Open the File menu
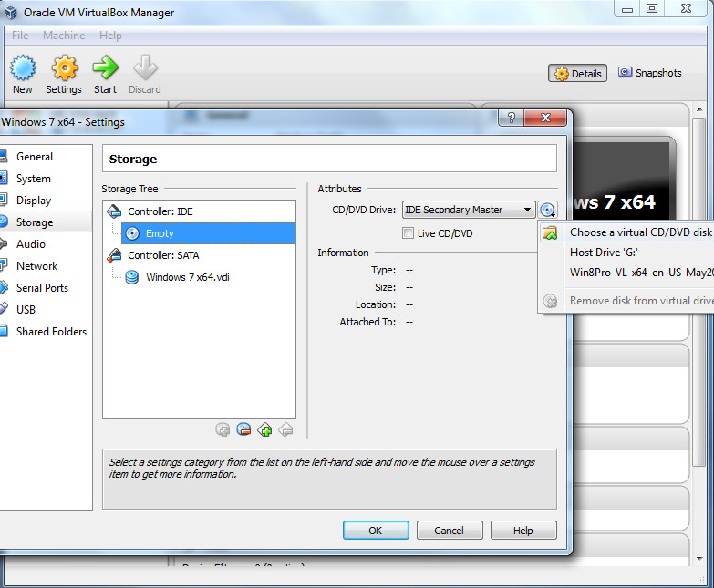The width and height of the screenshot is (714, 588). (x=20, y=36)
